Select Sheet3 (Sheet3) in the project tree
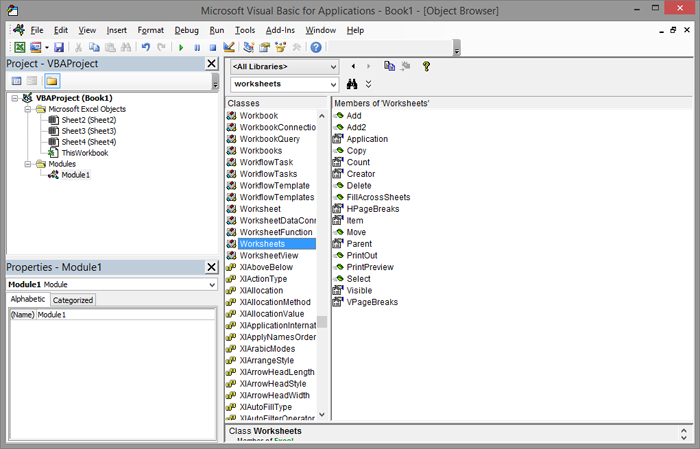This screenshot has width=700, height=449. pos(88,131)
